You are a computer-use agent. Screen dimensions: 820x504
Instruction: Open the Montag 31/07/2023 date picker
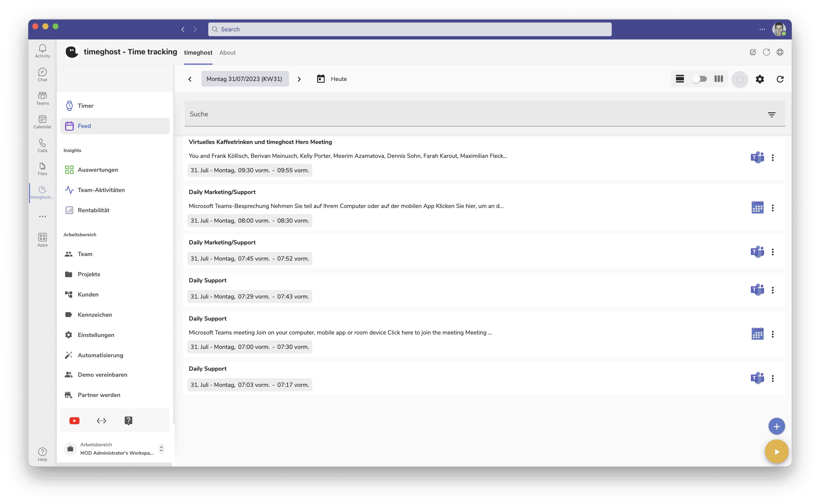pos(245,79)
